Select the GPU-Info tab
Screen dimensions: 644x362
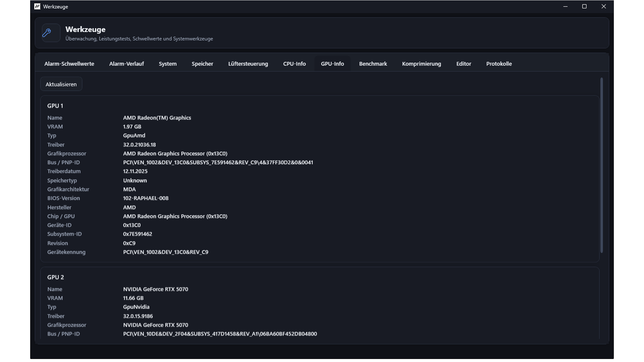[x=332, y=64]
